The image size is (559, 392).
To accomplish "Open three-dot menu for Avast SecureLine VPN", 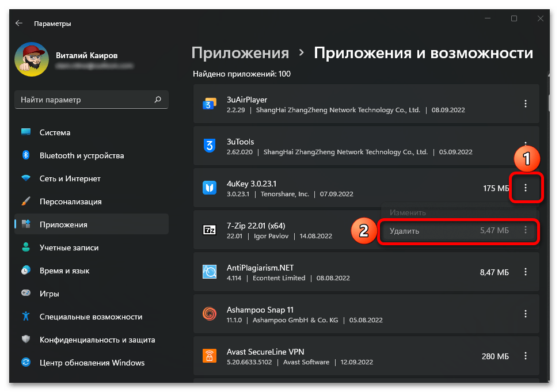I will point(525,356).
